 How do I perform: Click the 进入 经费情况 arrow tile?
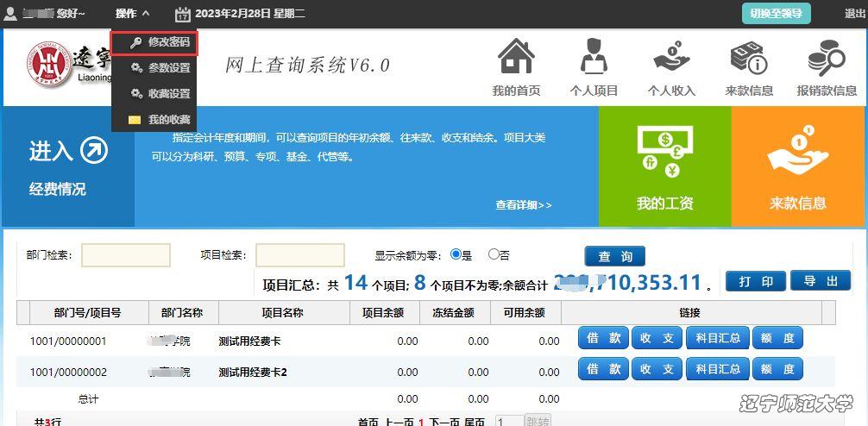coord(68,166)
